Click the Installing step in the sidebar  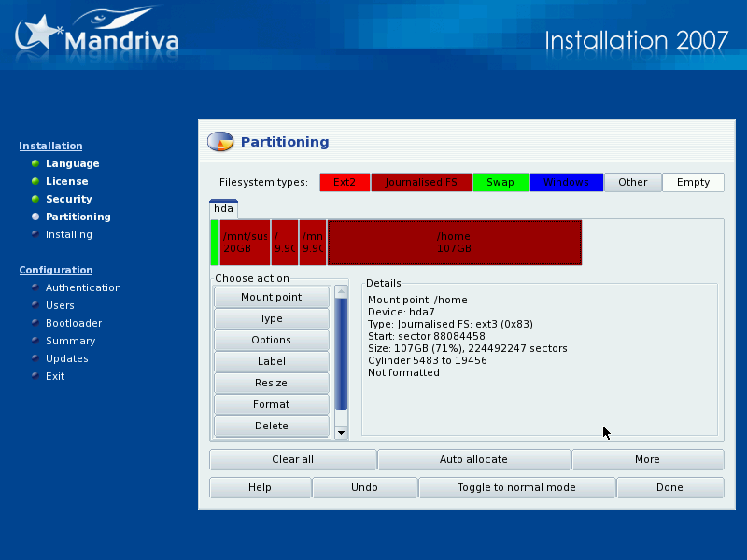pos(69,234)
